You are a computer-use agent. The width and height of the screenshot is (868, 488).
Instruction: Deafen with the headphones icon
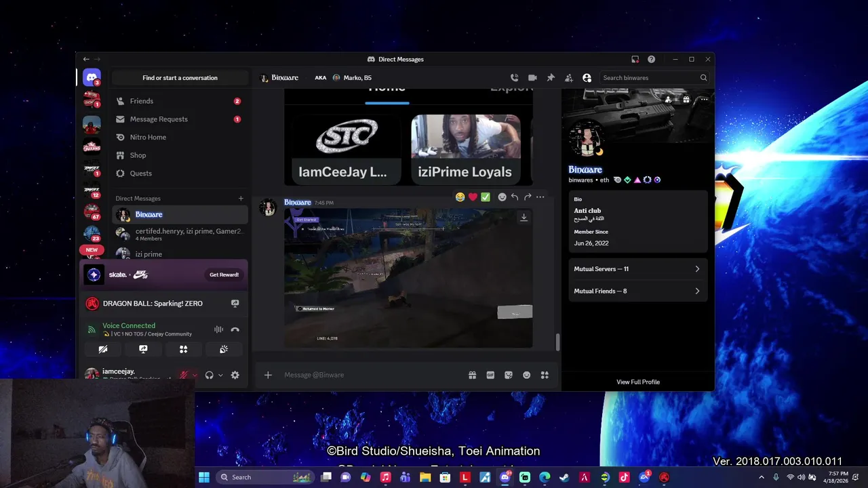click(210, 375)
